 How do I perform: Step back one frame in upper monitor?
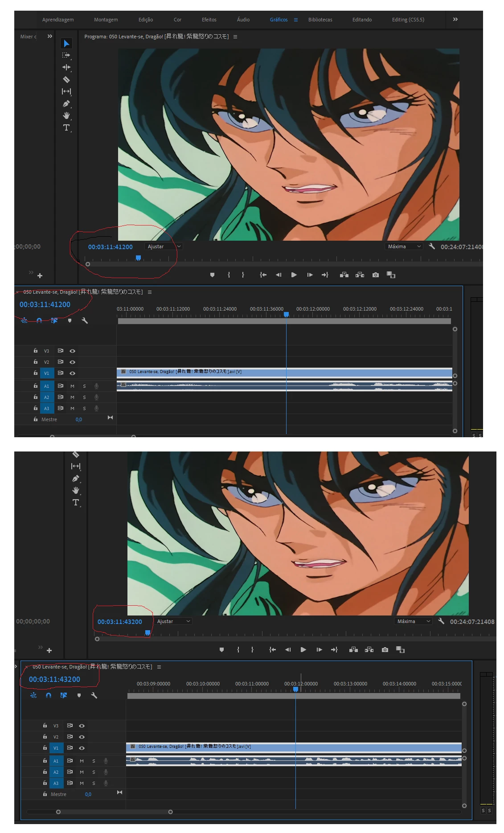point(279,275)
